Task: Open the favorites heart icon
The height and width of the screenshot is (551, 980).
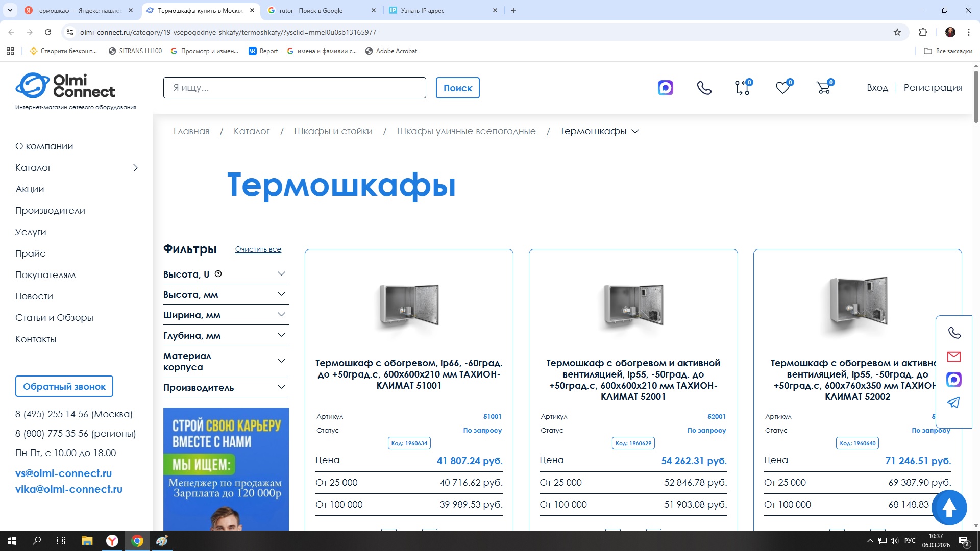Action: [782, 88]
